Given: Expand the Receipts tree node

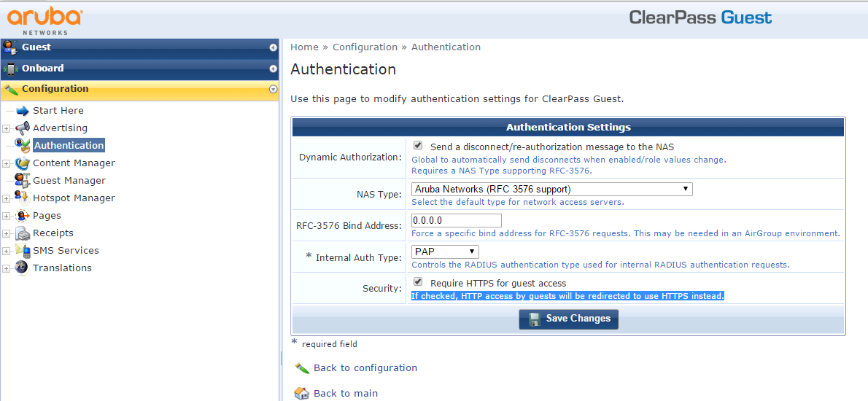Looking at the screenshot, I should 6,233.
